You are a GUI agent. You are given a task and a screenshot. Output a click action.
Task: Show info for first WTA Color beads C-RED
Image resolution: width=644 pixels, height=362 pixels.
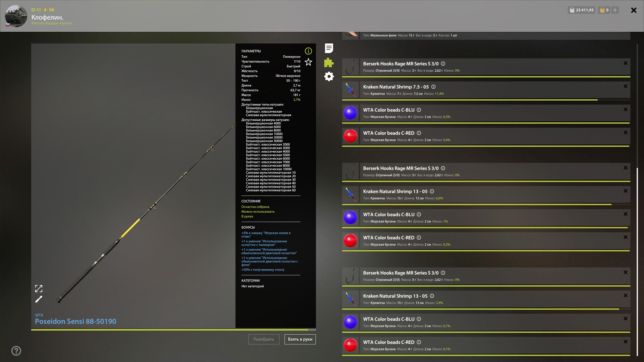coord(419,133)
